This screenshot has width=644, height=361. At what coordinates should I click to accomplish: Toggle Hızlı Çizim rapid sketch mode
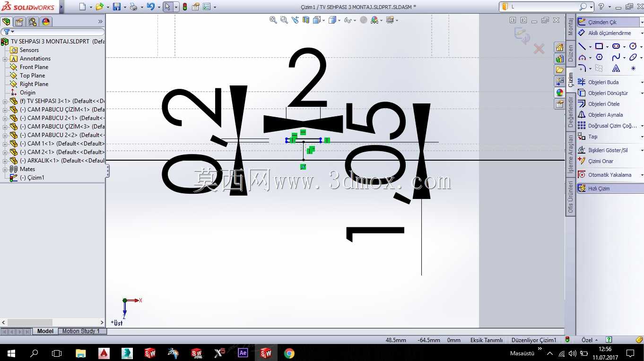(610, 189)
